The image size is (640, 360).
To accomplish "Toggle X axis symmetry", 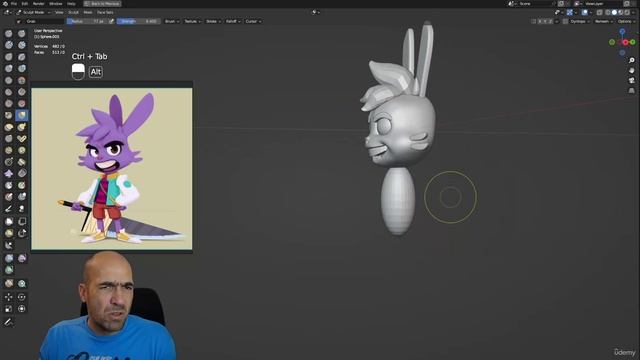I will [x=540, y=21].
